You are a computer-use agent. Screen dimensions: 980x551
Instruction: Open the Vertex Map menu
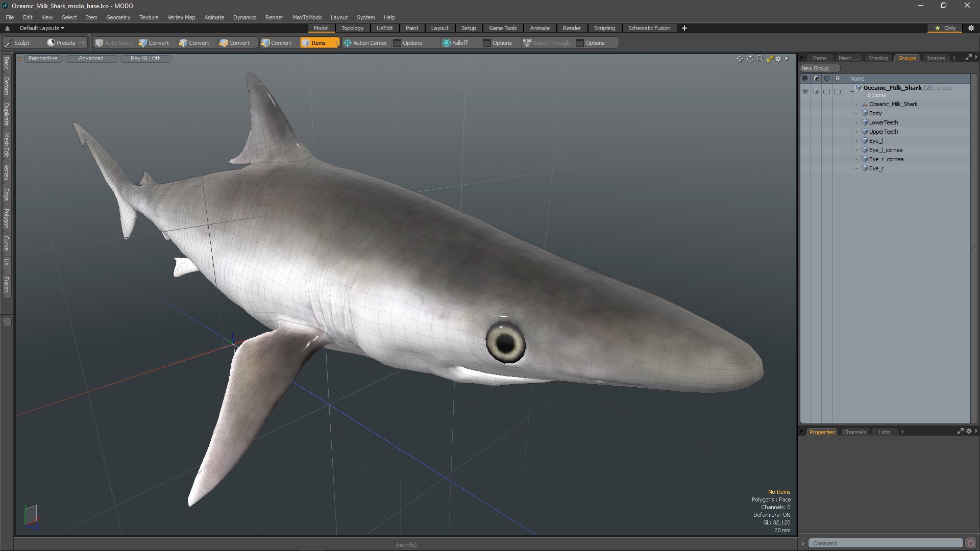click(181, 17)
